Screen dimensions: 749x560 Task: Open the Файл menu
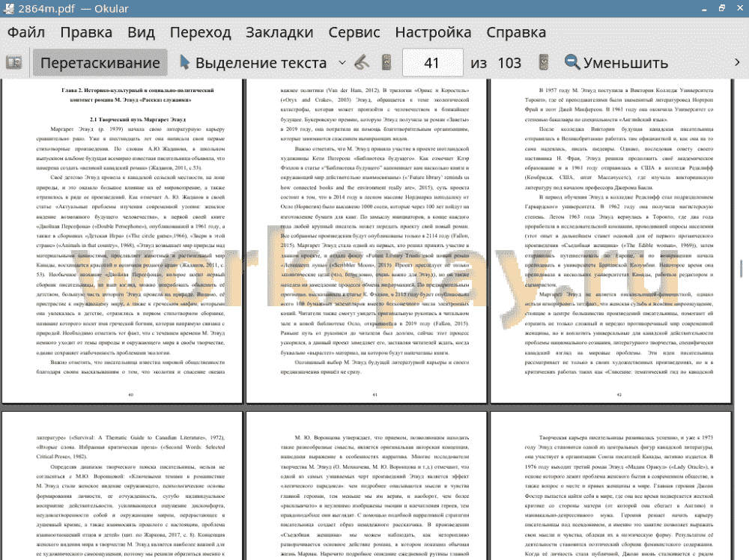coord(25,32)
